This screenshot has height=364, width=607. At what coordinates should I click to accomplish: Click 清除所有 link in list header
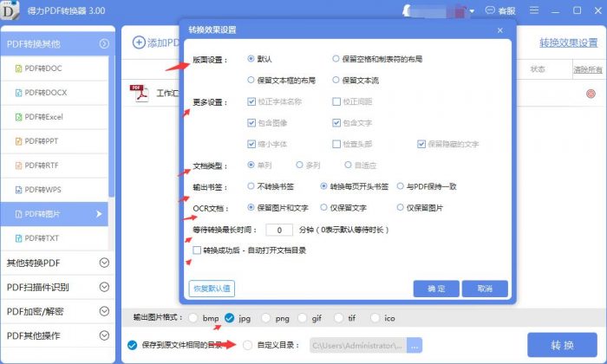coord(588,69)
